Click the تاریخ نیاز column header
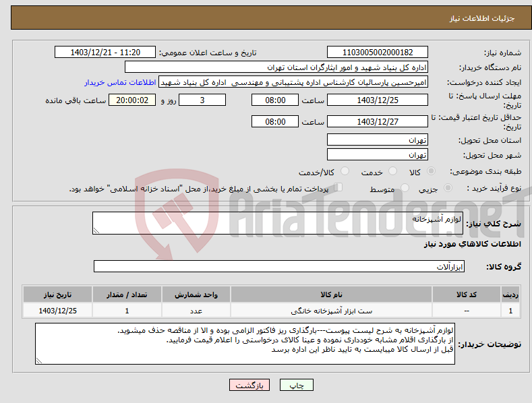Screen dimensions: 532x403 tap(58, 294)
